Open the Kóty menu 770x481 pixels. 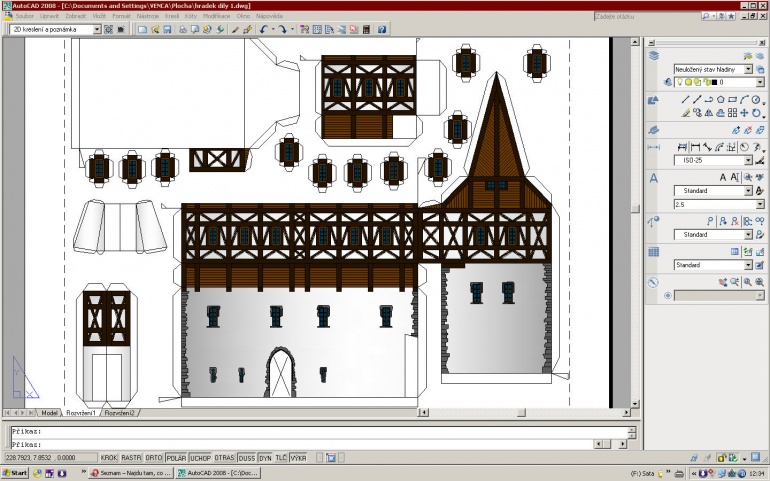tap(191, 16)
